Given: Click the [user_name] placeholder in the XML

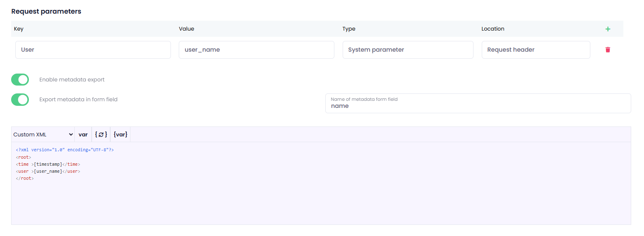Looking at the screenshot, I should coord(48,171).
